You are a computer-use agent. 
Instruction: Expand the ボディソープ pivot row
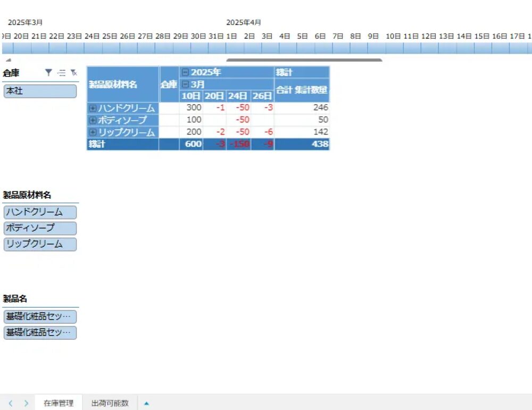[x=93, y=120]
